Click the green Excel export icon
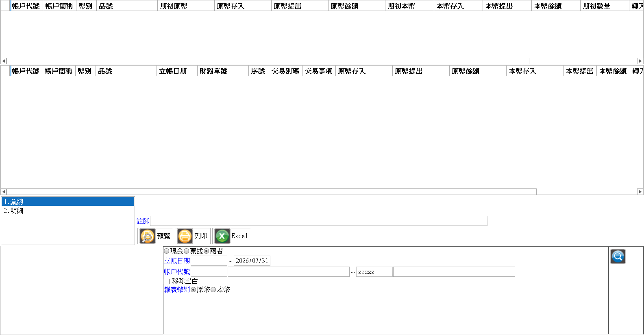644x335 pixels. 222,236
